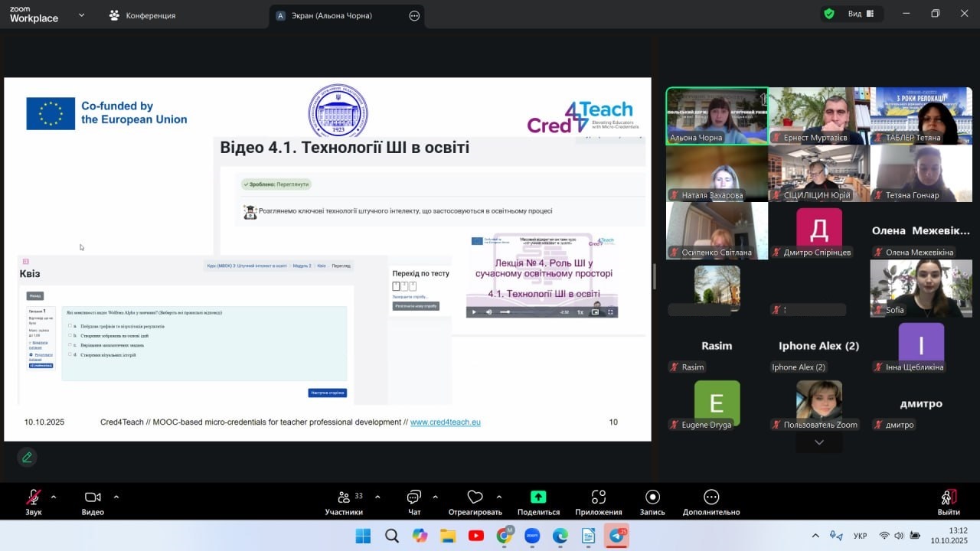Screen dimensions: 980x551
Task: Click the green Поделиться share screen icon
Action: coord(538,497)
